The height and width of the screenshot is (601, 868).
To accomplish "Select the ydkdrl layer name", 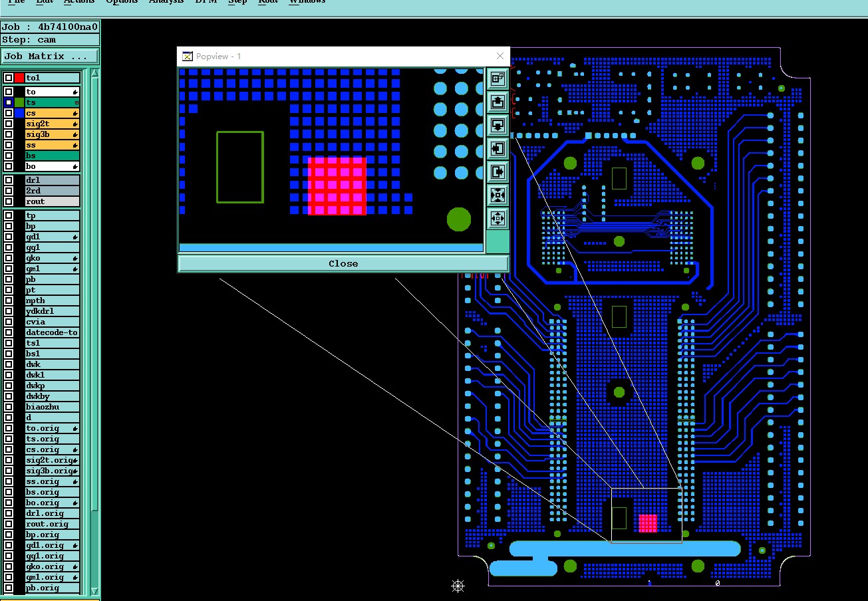I will 53,311.
